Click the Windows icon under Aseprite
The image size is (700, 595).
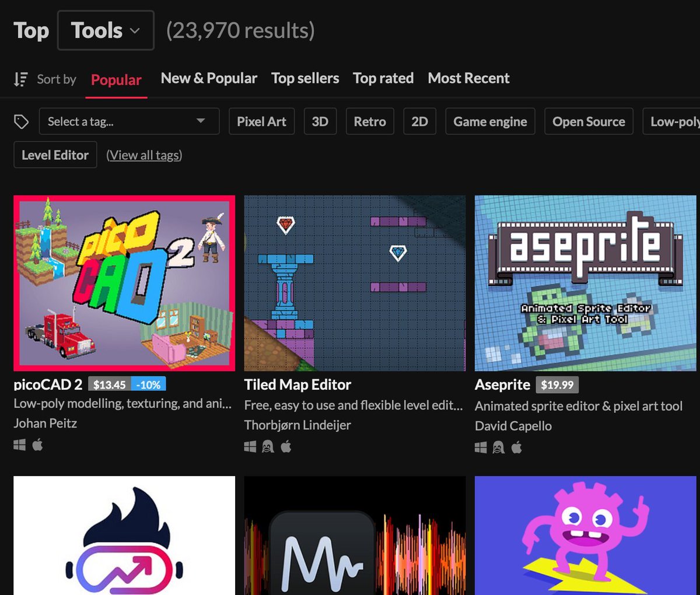pyautogui.click(x=481, y=447)
